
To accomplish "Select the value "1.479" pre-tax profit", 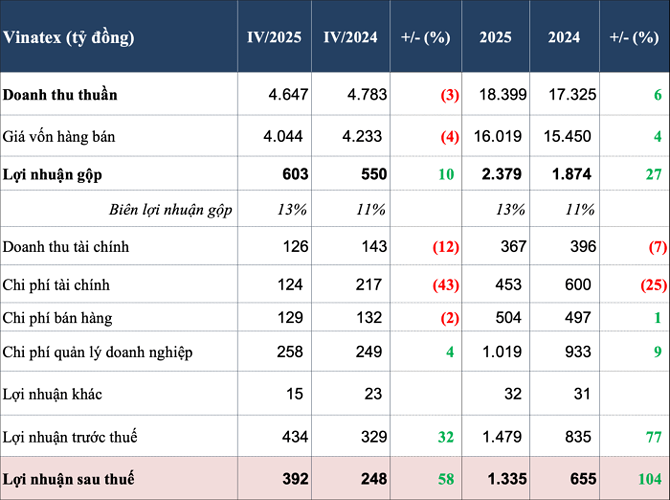I will (502, 436).
